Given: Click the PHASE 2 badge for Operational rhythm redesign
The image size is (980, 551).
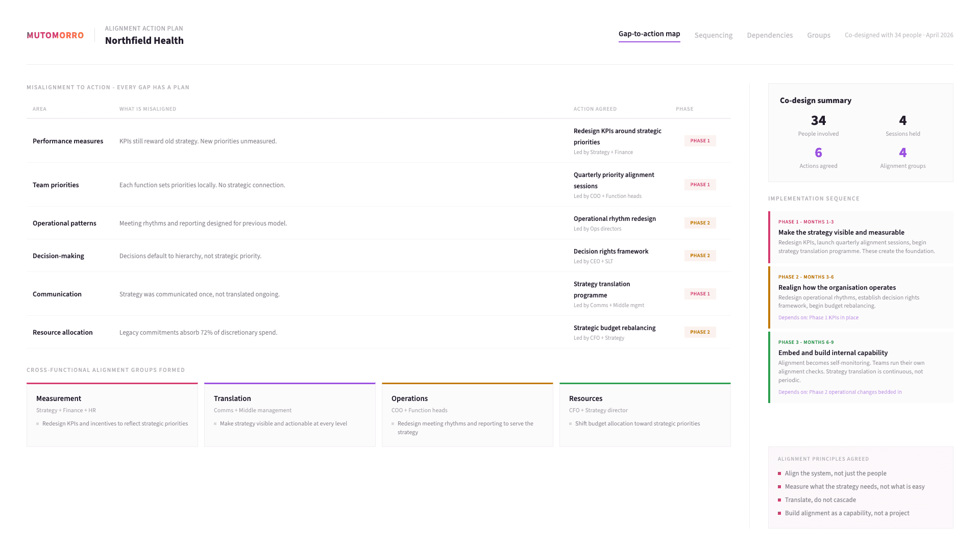Looking at the screenshot, I should pos(700,223).
